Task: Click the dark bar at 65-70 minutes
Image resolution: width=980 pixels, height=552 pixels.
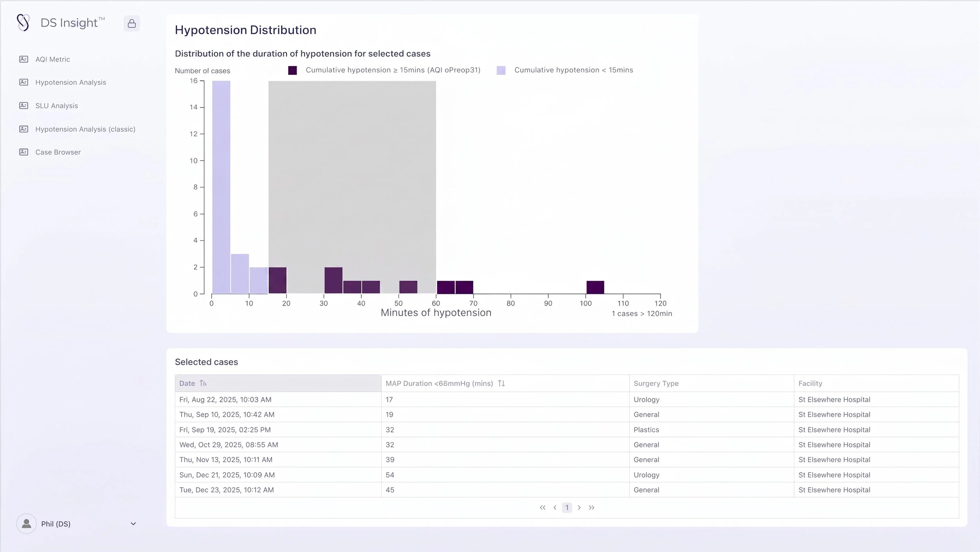Action: 464,287
